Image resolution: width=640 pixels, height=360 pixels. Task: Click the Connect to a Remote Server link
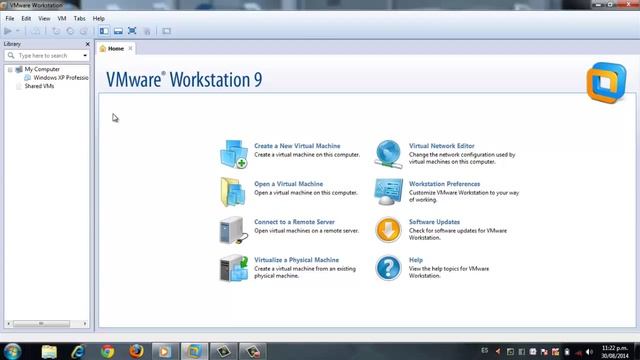click(x=294, y=222)
